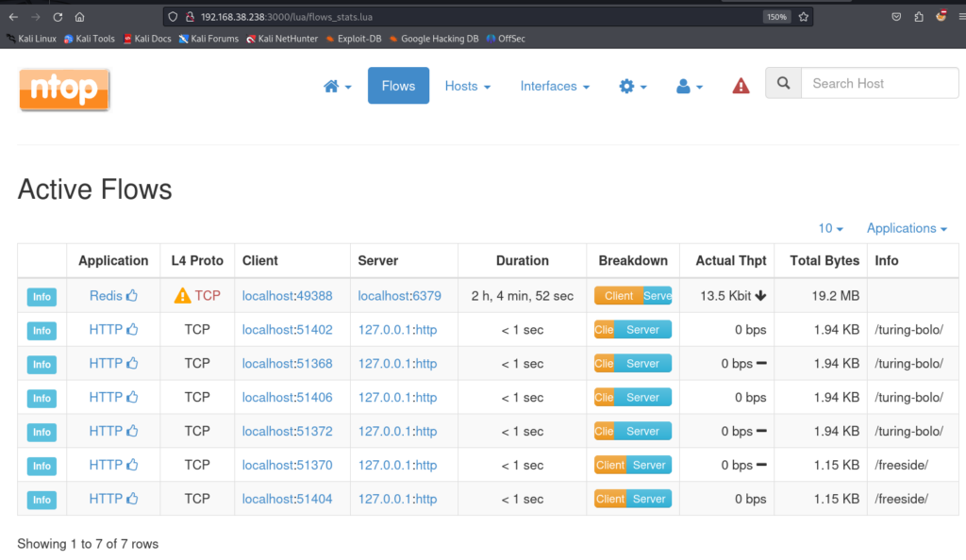Click thumbs-up icon in localhost:51372 row
The height and width of the screenshot is (560, 966).
pos(132,431)
